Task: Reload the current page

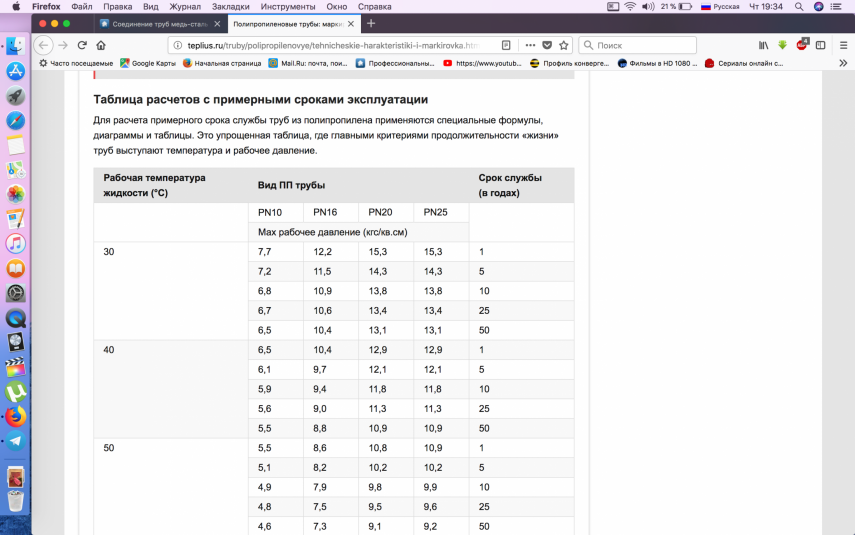Action: (82, 45)
